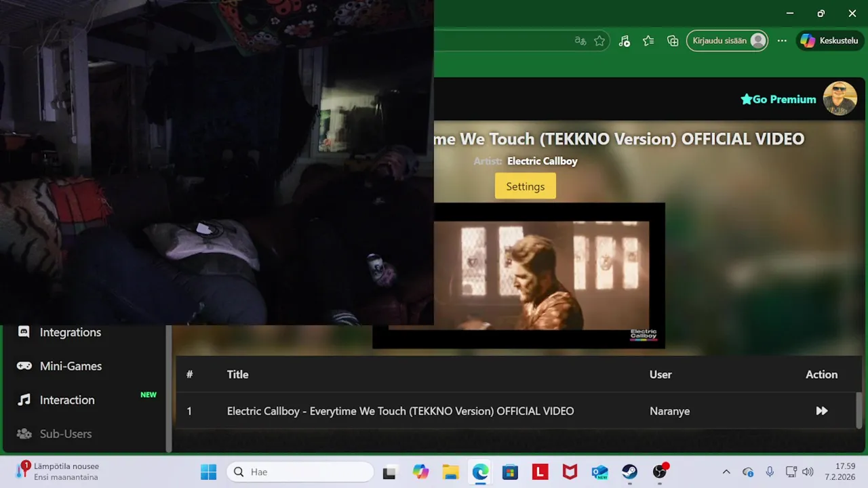Select Integrations in the sidebar

click(71, 332)
